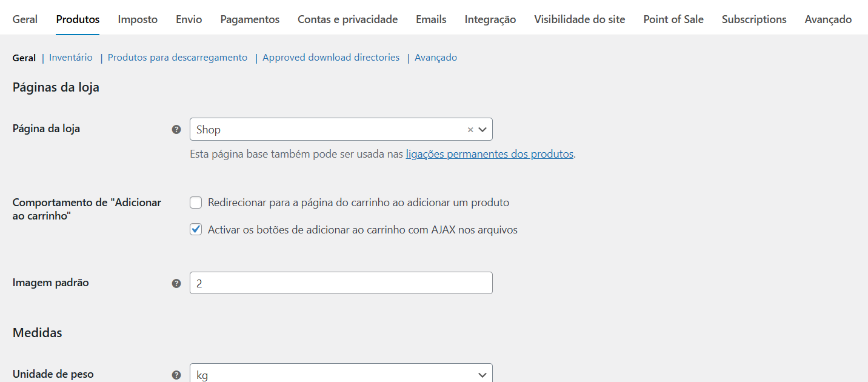
Task: Select the Contas e privacidade tab
Action: click(347, 19)
